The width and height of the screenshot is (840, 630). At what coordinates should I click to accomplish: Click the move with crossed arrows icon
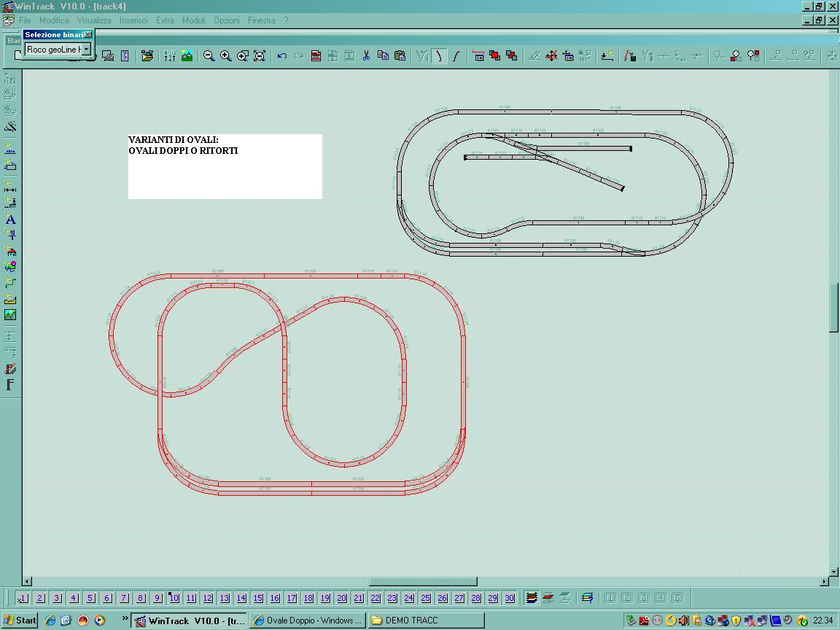point(551,55)
